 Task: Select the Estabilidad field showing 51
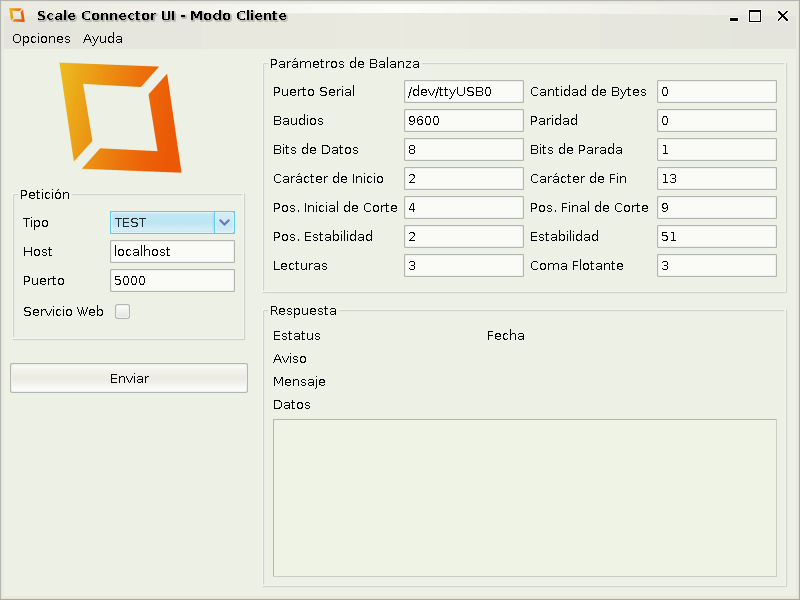(x=716, y=236)
